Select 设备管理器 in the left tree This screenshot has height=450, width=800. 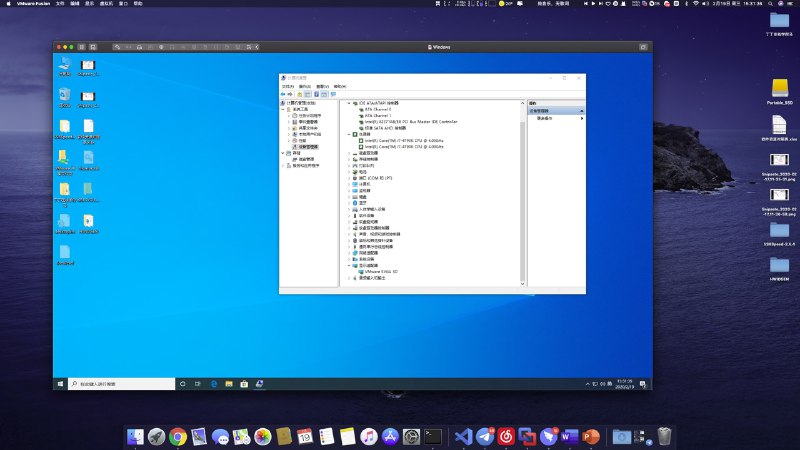point(306,147)
